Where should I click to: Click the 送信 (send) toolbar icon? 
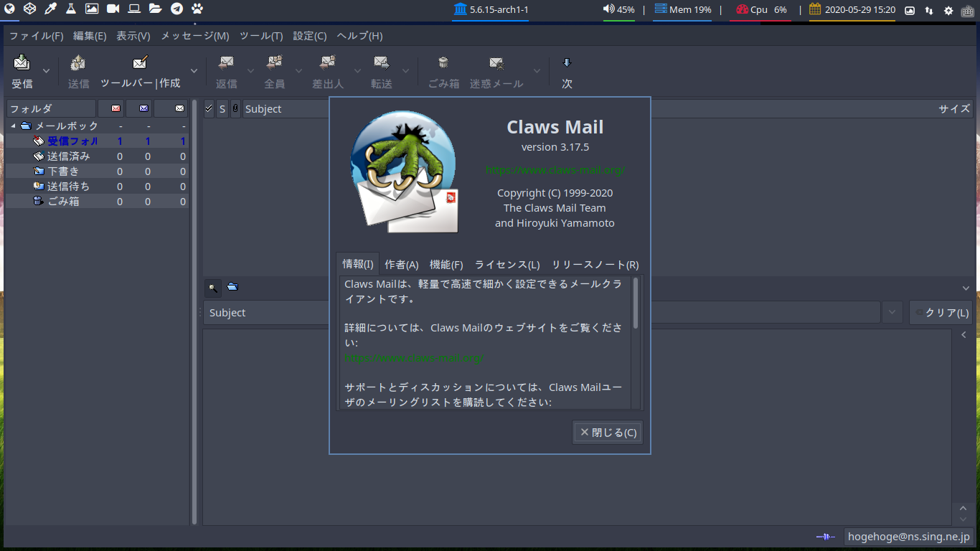click(78, 62)
